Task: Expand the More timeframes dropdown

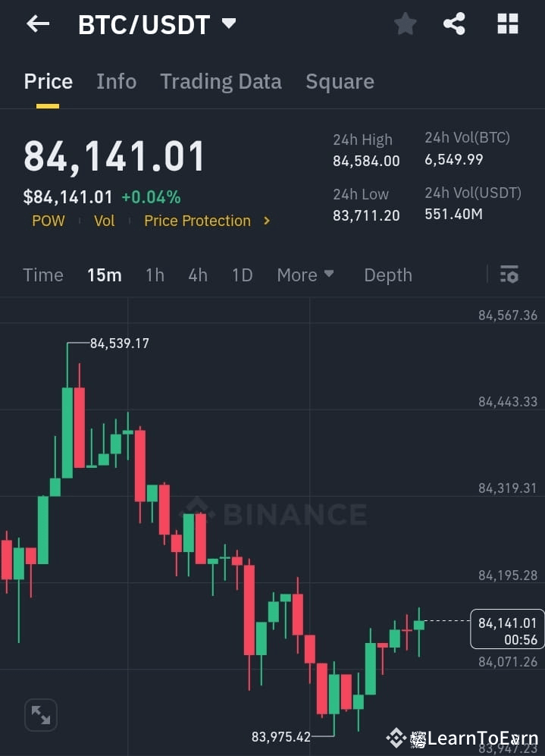Action: [x=305, y=274]
